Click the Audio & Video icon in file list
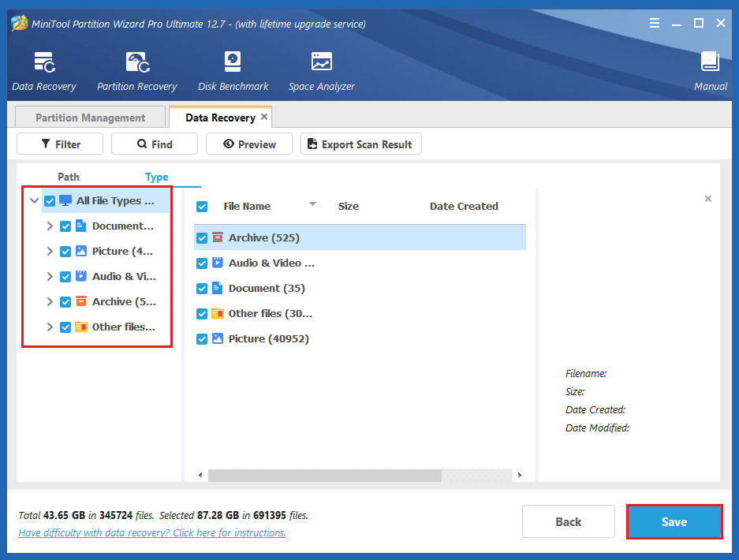The width and height of the screenshot is (739, 560). coord(217,263)
